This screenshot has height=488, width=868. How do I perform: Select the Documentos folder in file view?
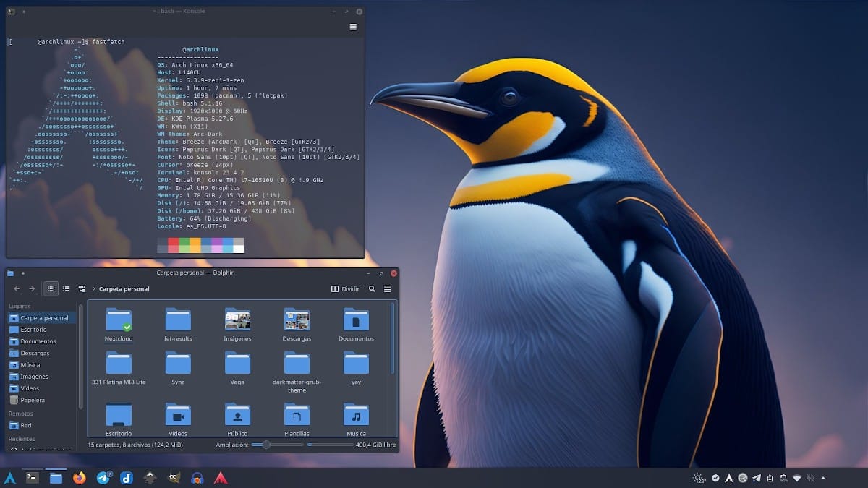[356, 325]
